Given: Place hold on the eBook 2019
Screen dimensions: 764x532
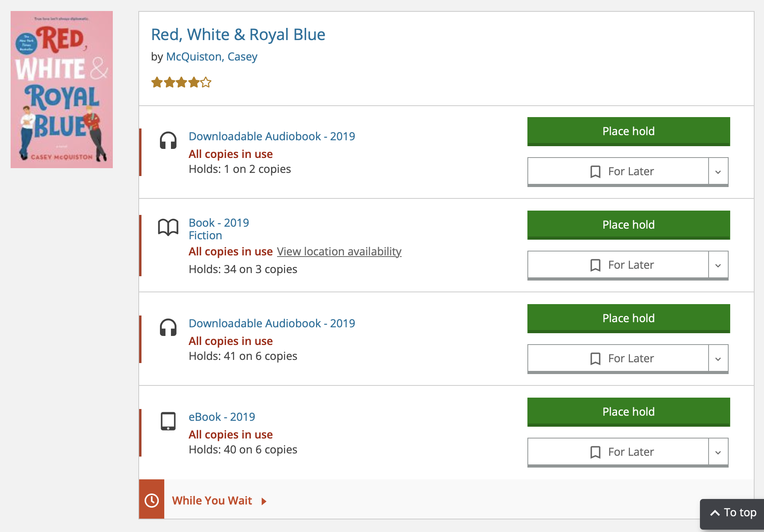Looking at the screenshot, I should (x=628, y=412).
